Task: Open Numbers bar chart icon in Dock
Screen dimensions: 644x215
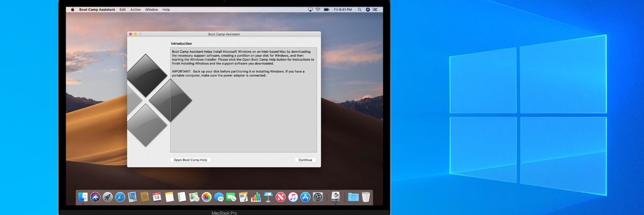Action: tap(256, 197)
